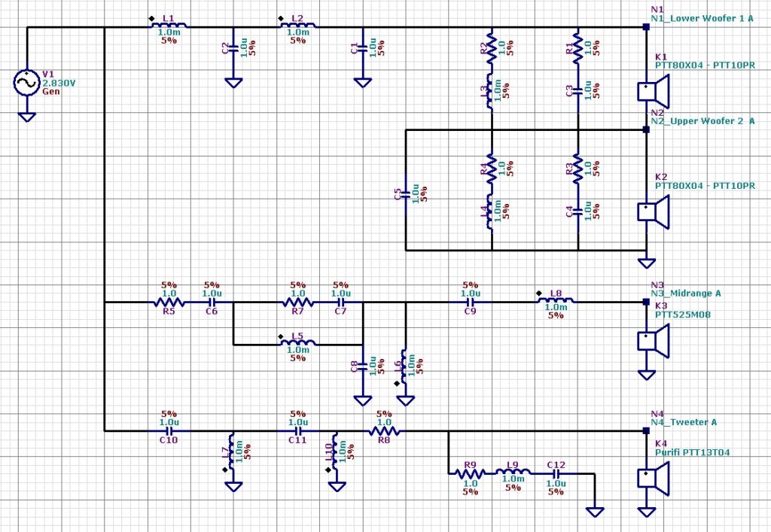
Task: Select inductor L3 symbol
Action: [x=491, y=91]
